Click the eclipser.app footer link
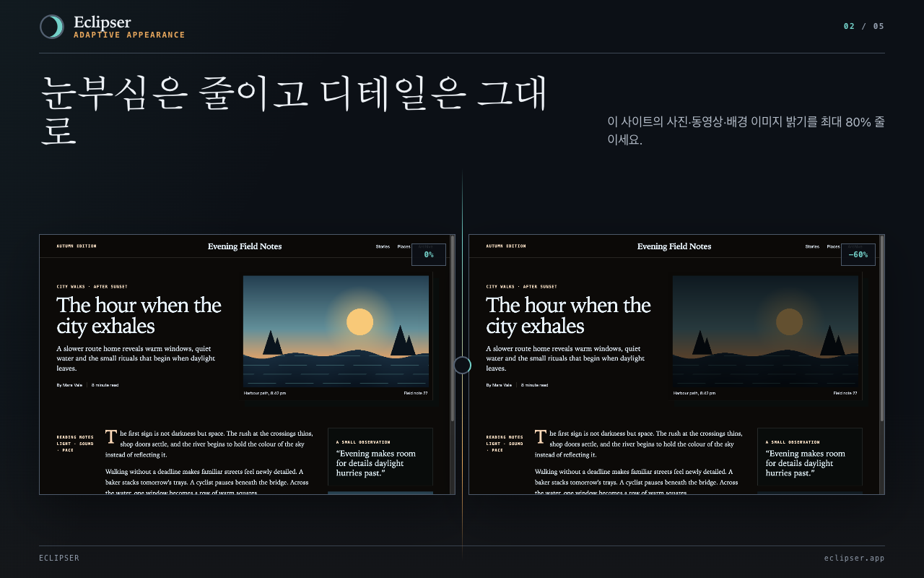924x578 pixels. [x=854, y=558]
